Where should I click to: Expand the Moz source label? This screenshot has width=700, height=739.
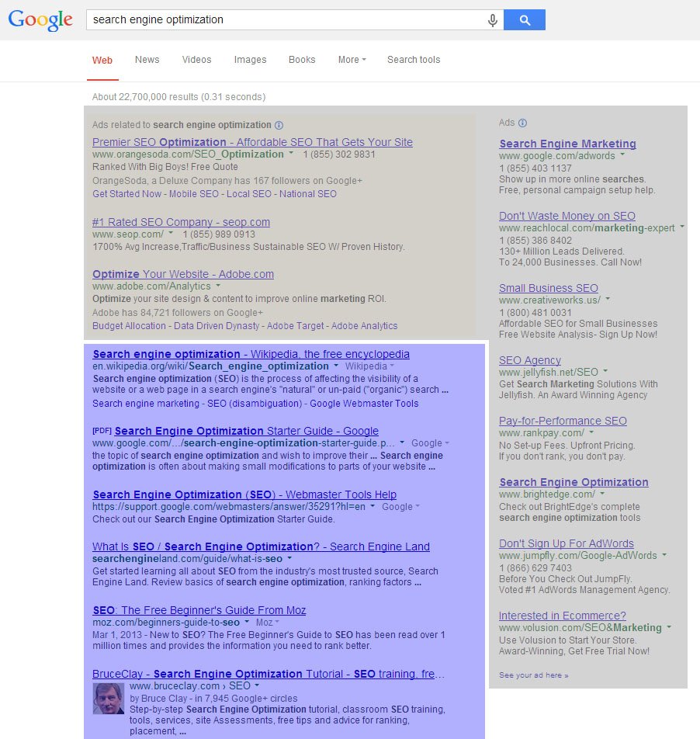pos(268,623)
